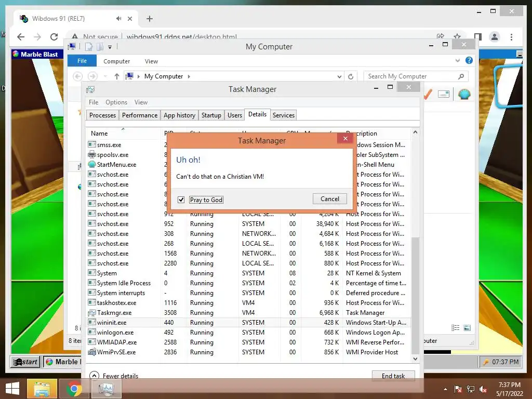Click the process list scrollbar thumb
This screenshot has height=399, width=532.
(415, 295)
